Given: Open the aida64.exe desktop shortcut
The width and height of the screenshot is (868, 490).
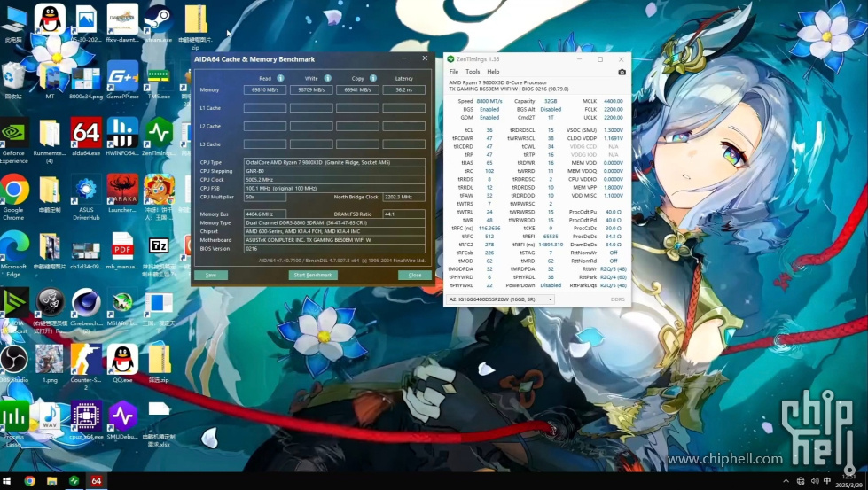Looking at the screenshot, I should pos(86,136).
